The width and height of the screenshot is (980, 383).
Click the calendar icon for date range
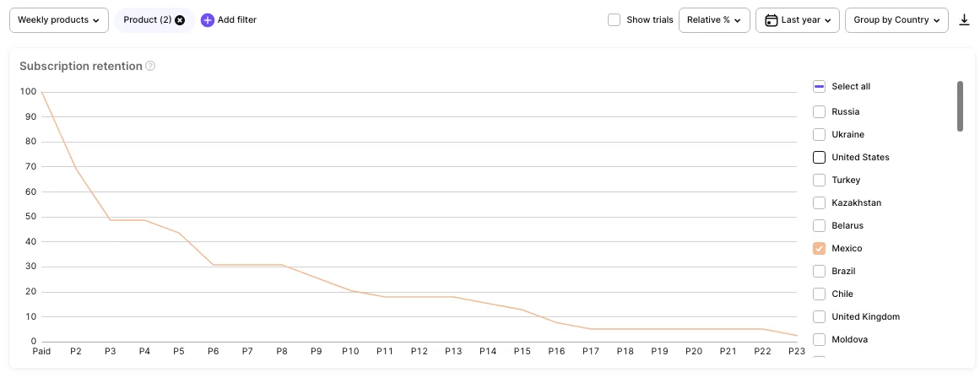[x=771, y=20]
